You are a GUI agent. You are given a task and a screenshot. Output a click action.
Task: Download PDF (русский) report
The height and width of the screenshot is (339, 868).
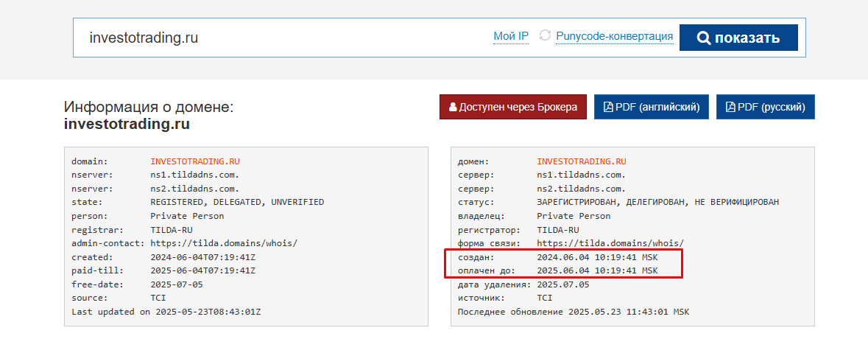(766, 107)
